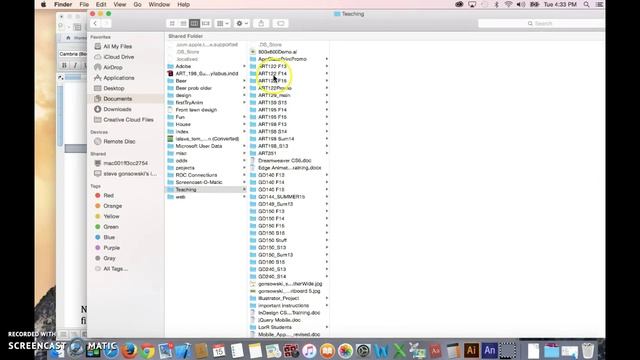640x360 pixels.
Task: Filter by the Red tag
Action: 108,196
